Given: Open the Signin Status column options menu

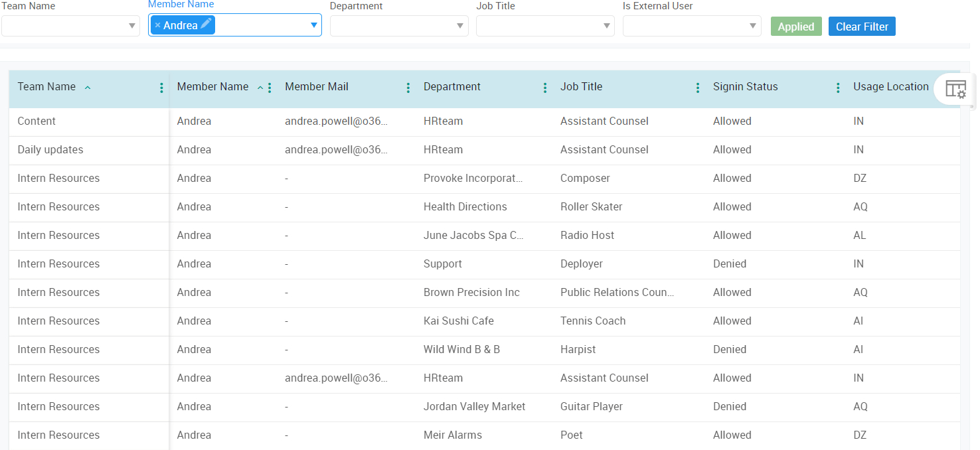Looking at the screenshot, I should point(838,87).
